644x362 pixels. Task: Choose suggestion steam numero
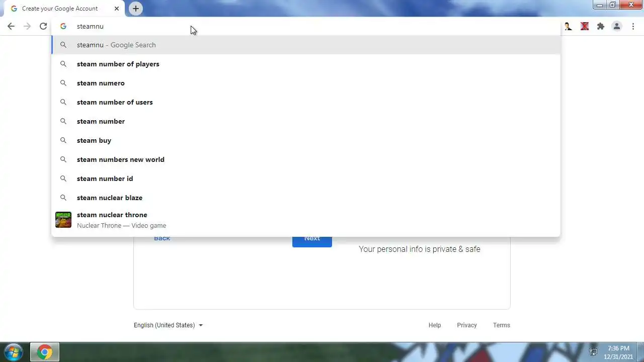306,83
